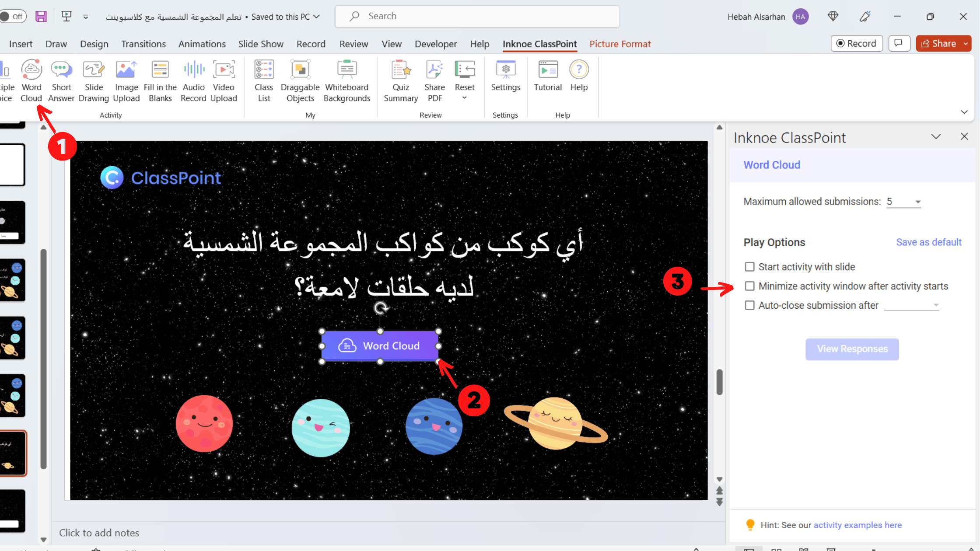Enable Draggable Objects
Viewport: 980px width, 551px height.
(x=300, y=81)
